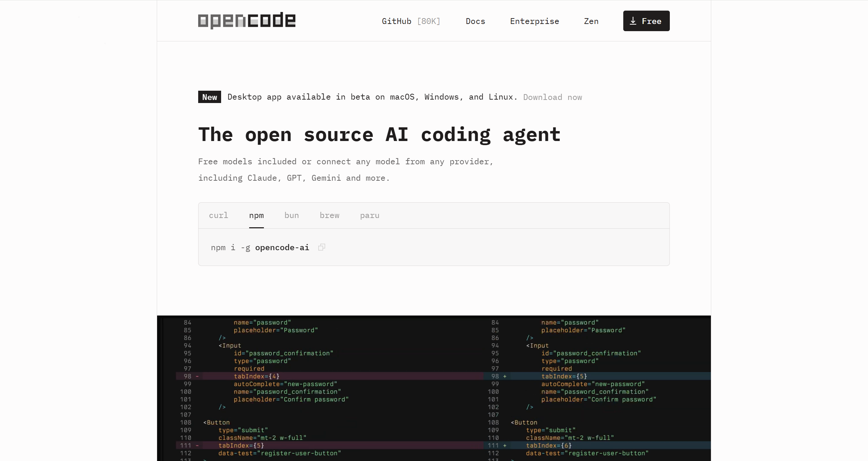Click the opencode logo
This screenshot has height=461, width=868.
(246, 21)
